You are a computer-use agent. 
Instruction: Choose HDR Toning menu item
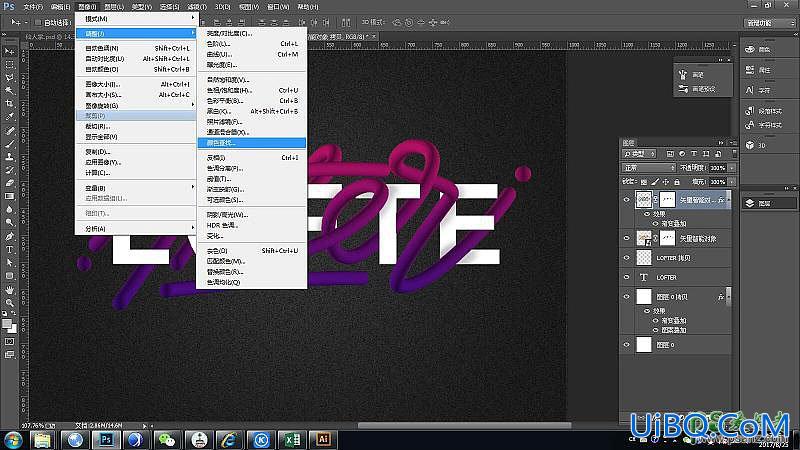pyautogui.click(x=252, y=225)
